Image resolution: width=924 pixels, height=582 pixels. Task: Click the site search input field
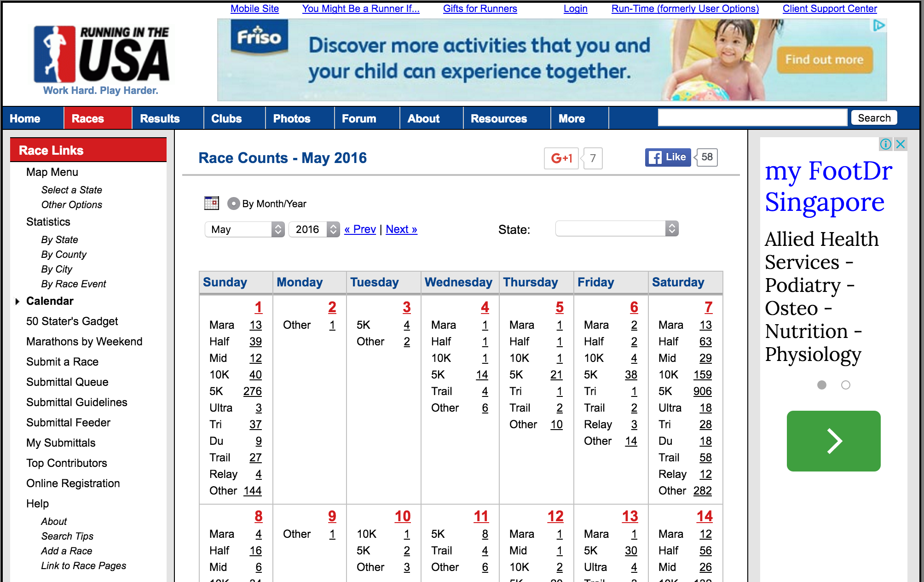click(752, 118)
